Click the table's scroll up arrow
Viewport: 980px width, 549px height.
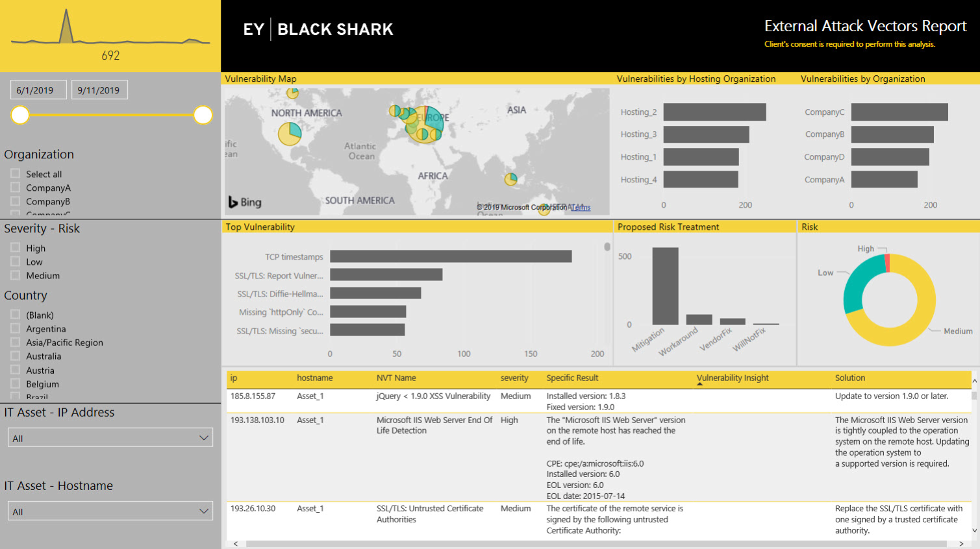click(x=974, y=380)
